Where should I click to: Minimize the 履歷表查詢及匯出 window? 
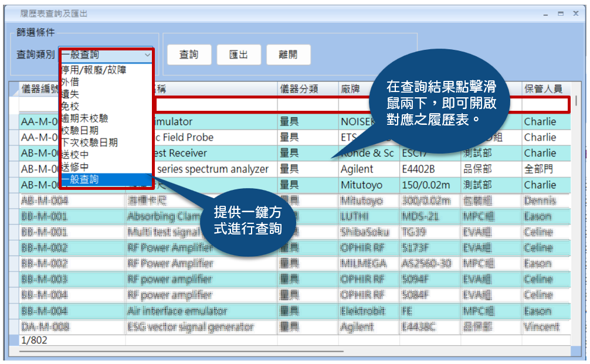coord(546,13)
